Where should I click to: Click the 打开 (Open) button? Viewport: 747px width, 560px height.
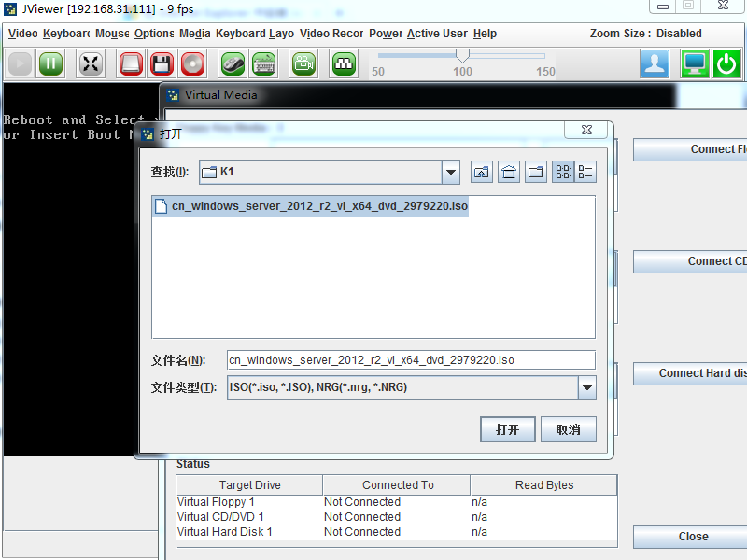tap(507, 429)
